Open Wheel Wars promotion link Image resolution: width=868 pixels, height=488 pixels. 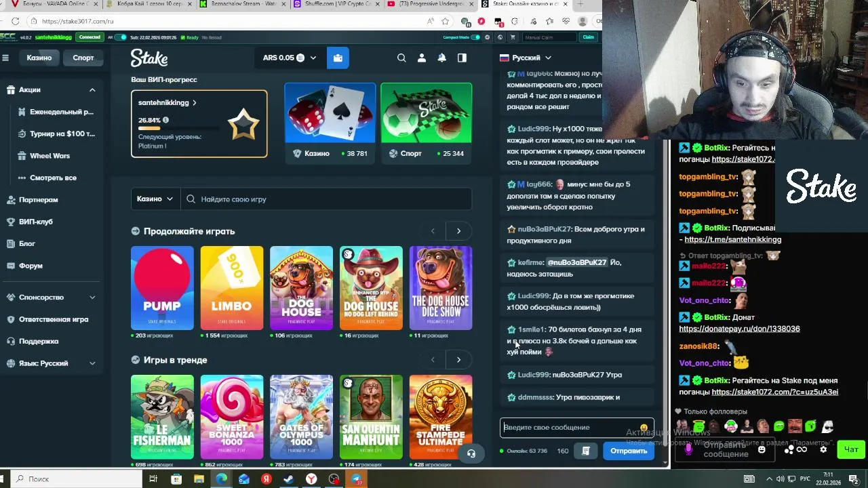click(x=50, y=156)
